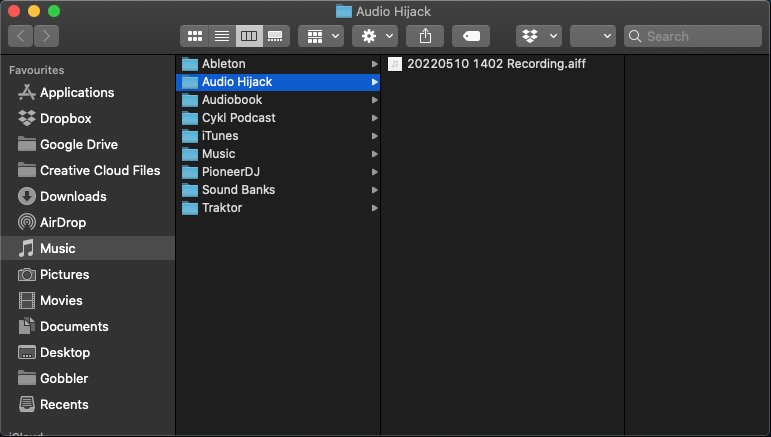The height and width of the screenshot is (437, 771).
Task: Expand Traktor via its disclosure arrow
Action: point(375,208)
